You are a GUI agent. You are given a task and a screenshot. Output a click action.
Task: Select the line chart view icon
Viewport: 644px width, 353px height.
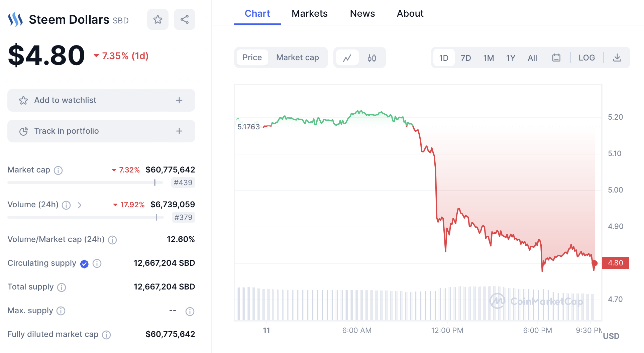point(347,58)
